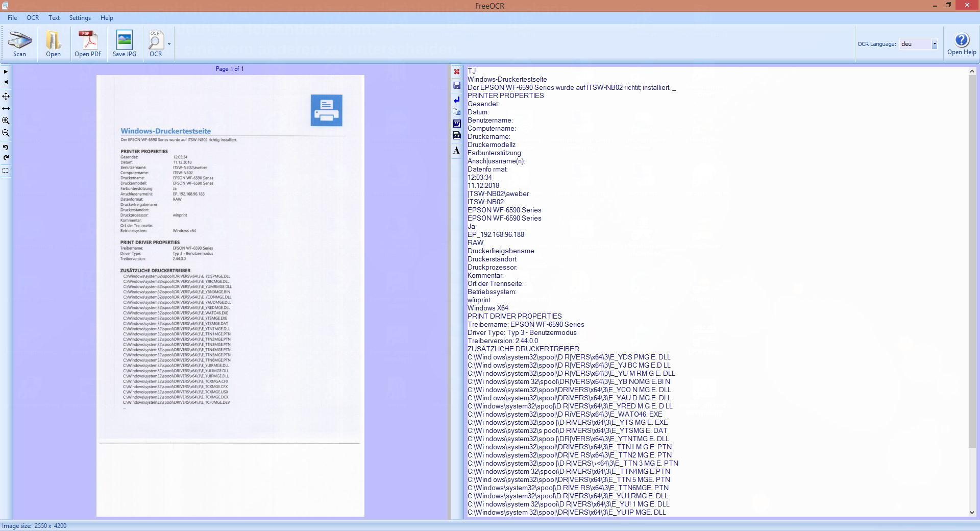Screen dimensions: 980x531
Task: Rotate the page image counter-clockwise
Action: 6,147
